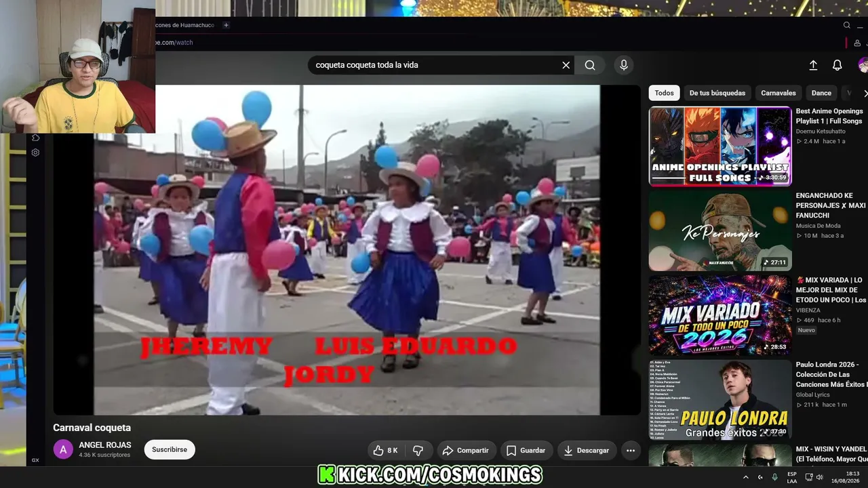Click the browser address bar URL
Viewport: 868px width, 488px height.
pyautogui.click(x=174, y=42)
